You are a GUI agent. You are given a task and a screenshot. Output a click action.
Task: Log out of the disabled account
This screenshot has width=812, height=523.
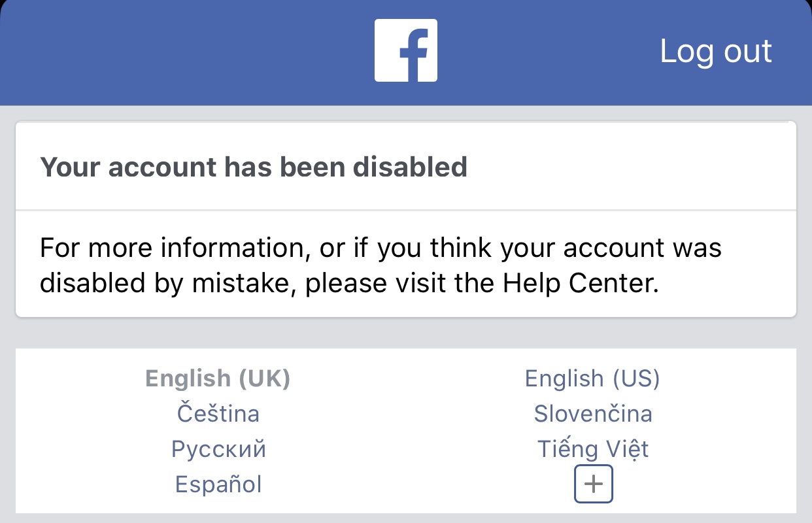point(716,51)
